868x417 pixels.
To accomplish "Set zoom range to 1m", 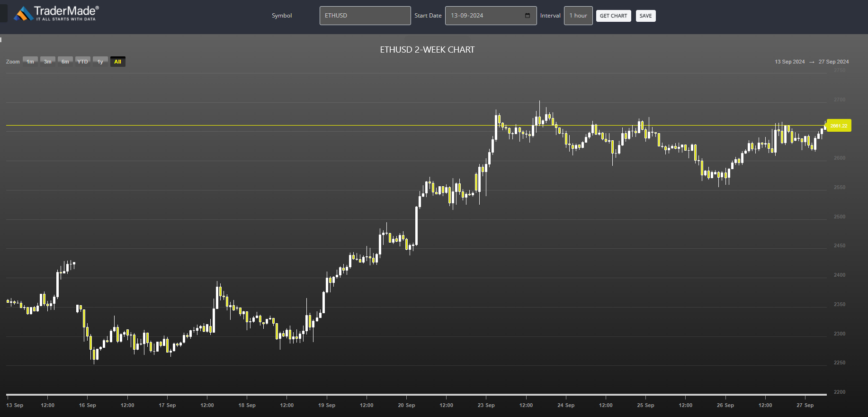I will [x=30, y=62].
